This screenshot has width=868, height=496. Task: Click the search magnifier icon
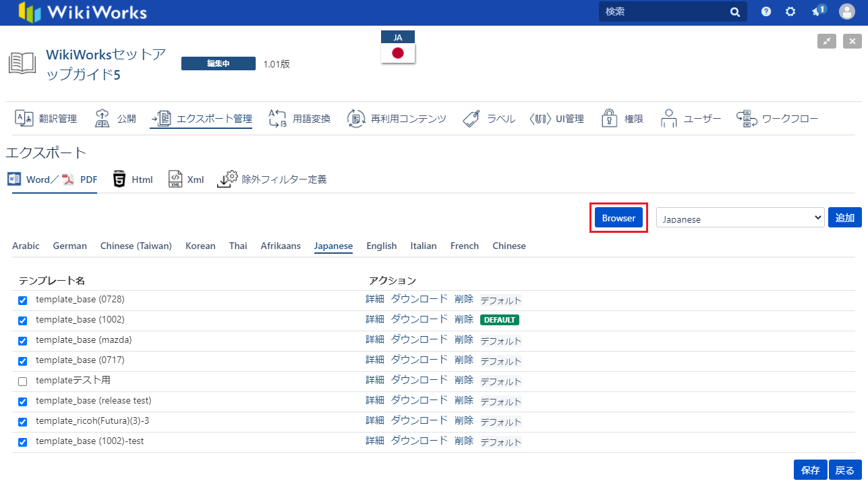tap(734, 11)
